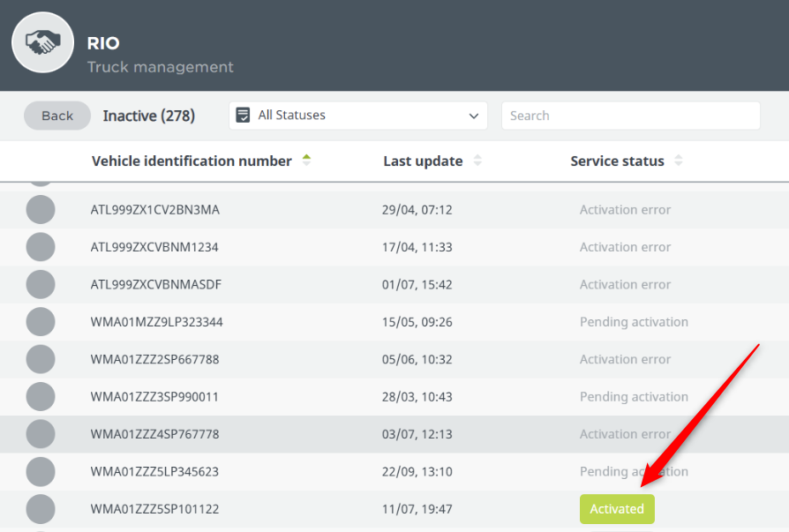Click VIN WMA01ZZZ5SP101122
The image size is (789, 532).
(155, 509)
